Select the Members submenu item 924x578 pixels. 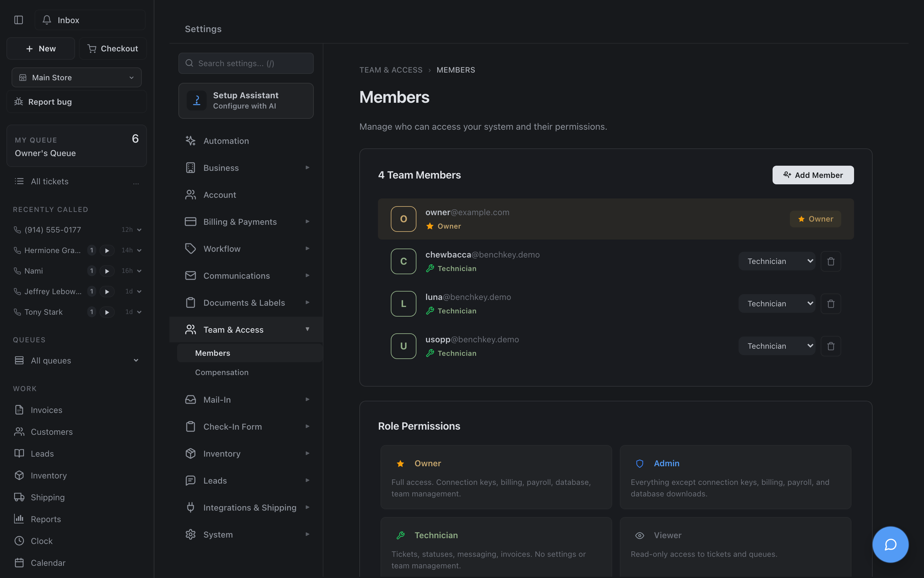[x=250, y=353]
